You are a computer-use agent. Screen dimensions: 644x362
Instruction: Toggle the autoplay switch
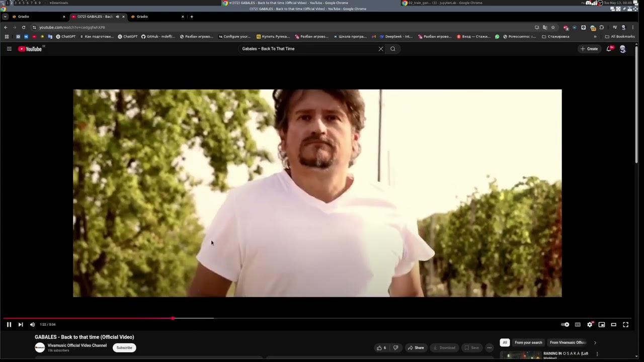point(565,324)
